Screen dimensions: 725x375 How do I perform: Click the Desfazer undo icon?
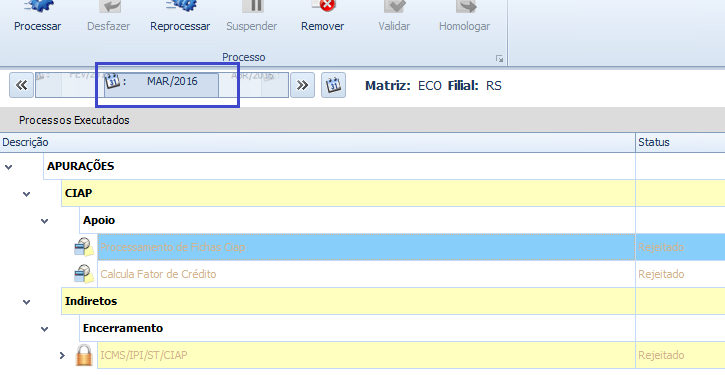[x=110, y=6]
